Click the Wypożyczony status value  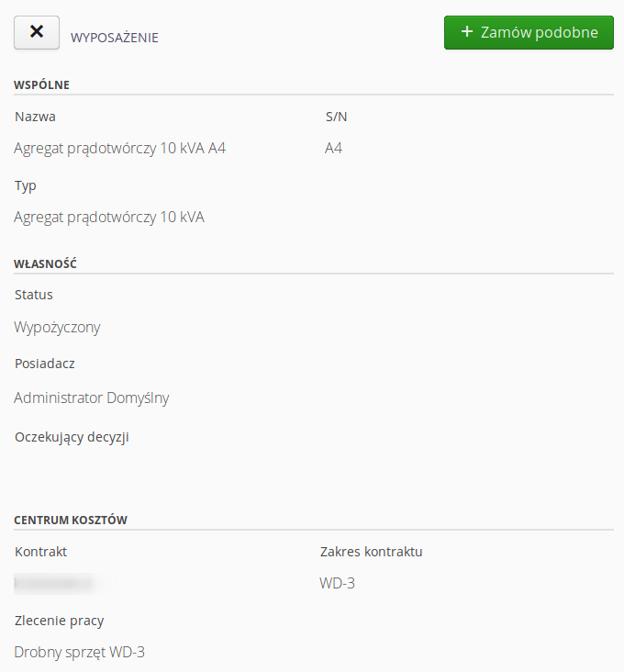[x=57, y=327]
